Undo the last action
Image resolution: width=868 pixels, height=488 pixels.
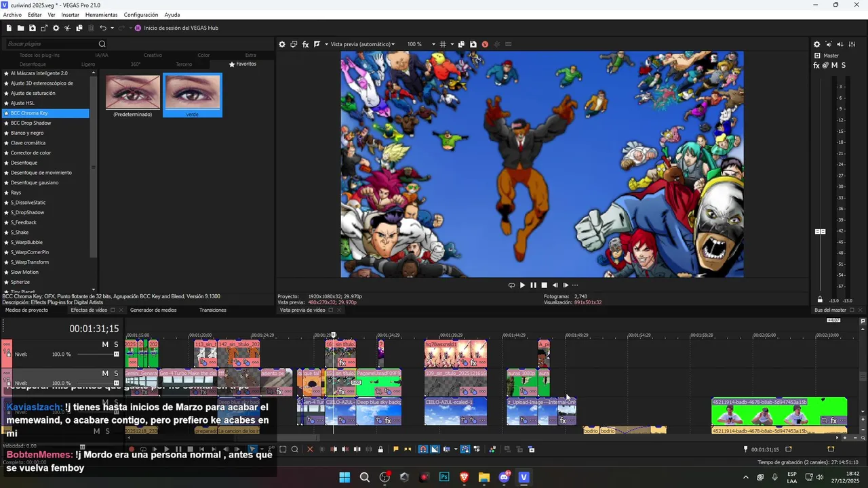coord(103,28)
